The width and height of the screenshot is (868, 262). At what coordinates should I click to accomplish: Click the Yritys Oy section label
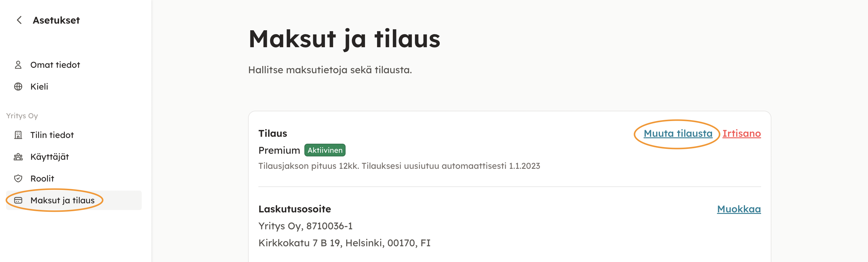tap(22, 116)
